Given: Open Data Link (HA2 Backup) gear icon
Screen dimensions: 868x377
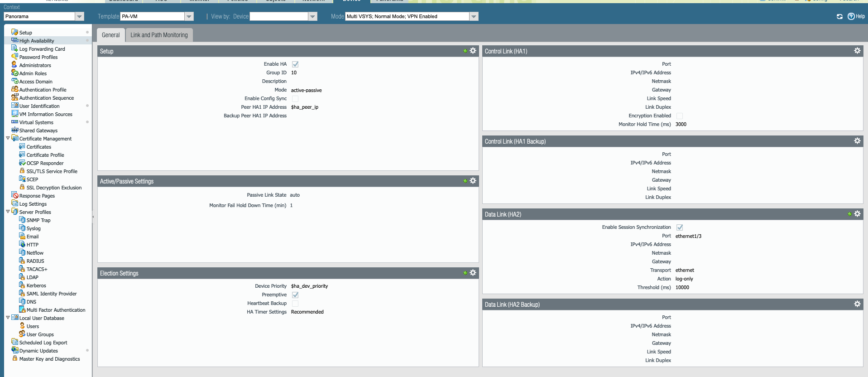Looking at the screenshot, I should [x=857, y=304].
